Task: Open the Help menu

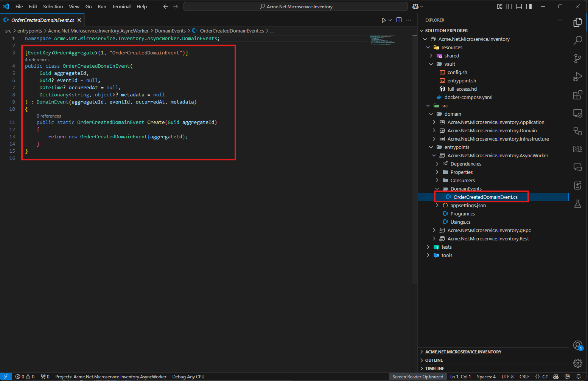Action: click(142, 6)
